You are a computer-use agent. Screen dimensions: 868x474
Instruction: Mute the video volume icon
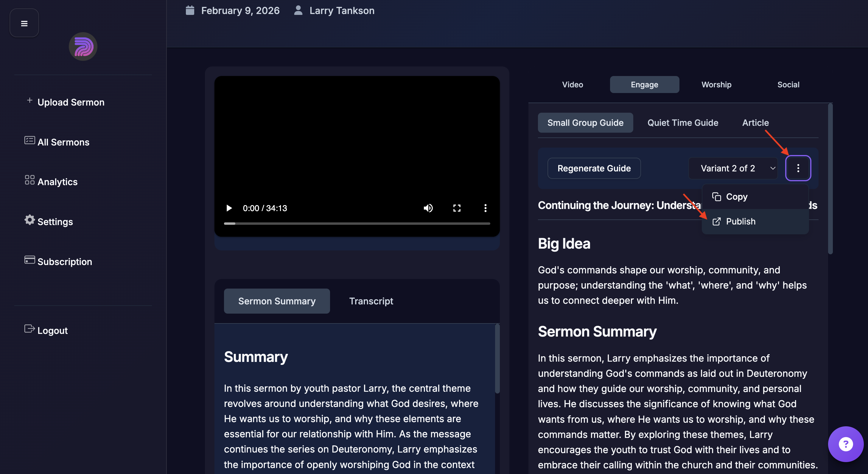click(428, 208)
